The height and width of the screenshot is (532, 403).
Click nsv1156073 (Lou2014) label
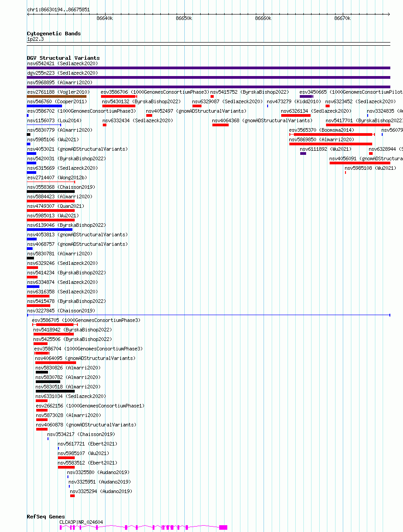click(x=54, y=120)
